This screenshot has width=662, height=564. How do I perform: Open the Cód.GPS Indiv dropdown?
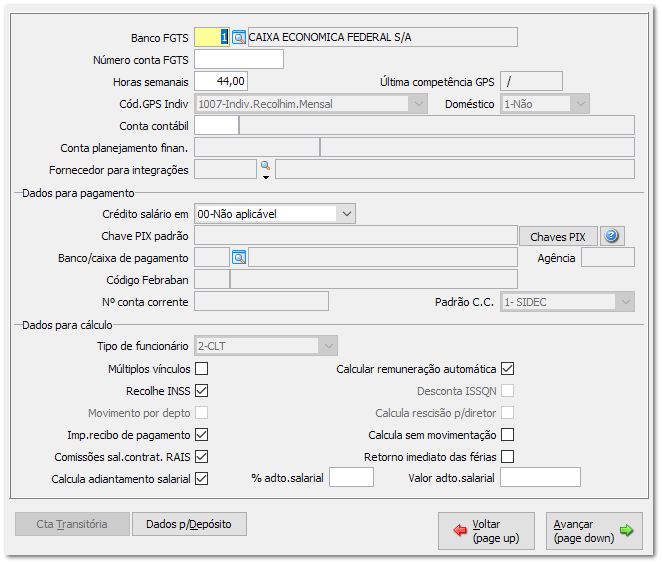point(418,104)
